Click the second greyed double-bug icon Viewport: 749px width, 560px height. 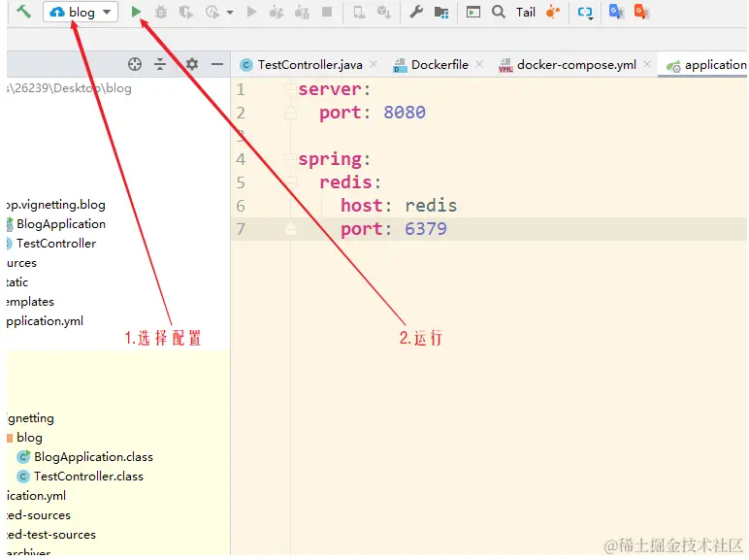302,12
